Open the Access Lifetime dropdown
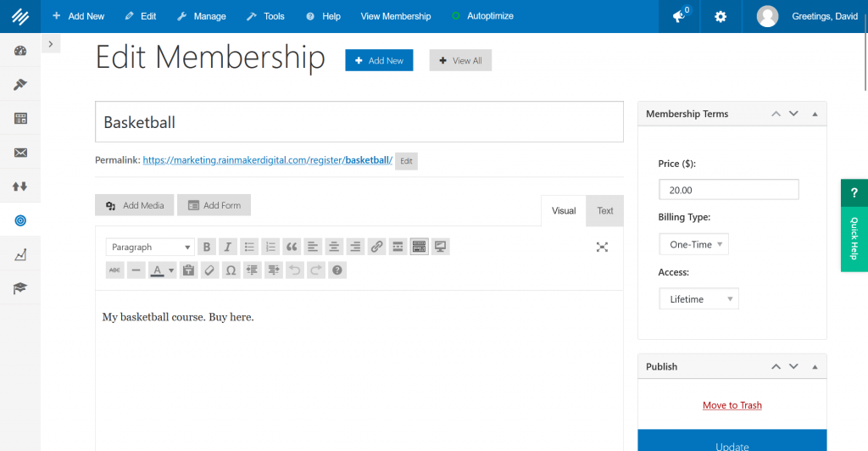Screen dimensions: 868x451 (698, 298)
